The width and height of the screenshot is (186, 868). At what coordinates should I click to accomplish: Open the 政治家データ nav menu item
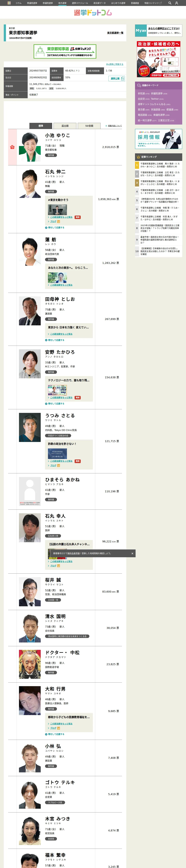click(100, 3)
